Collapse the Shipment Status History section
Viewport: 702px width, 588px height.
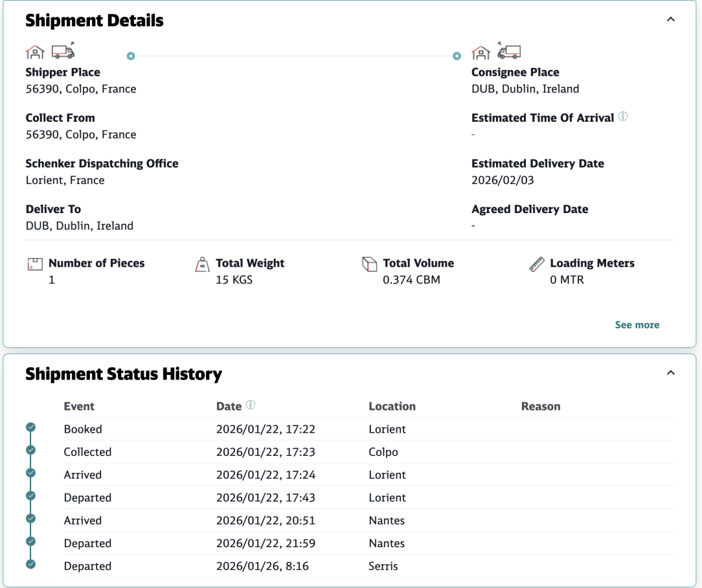coord(671,373)
